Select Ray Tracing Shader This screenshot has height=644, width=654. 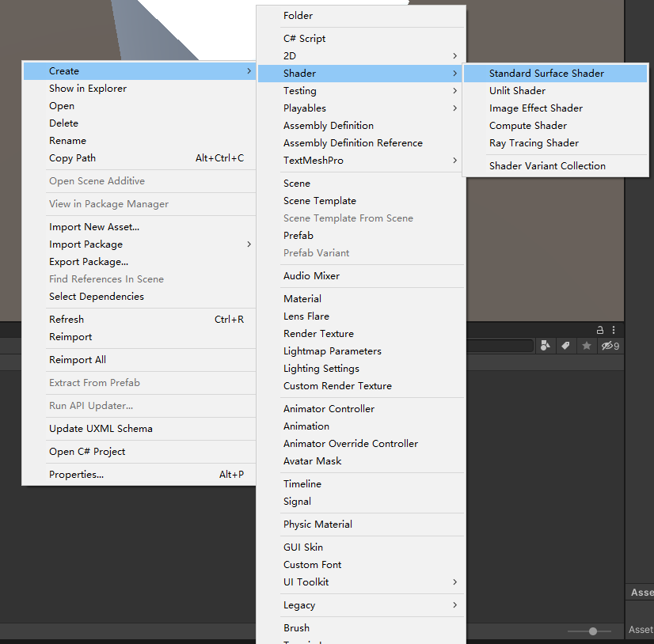(556, 143)
